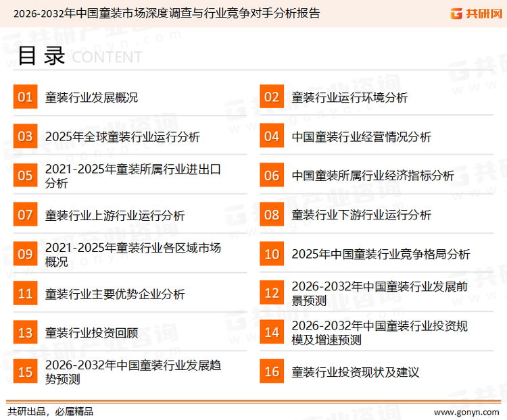The width and height of the screenshot is (507, 420).
Task: Click the orange 14 number box
Action: (272, 332)
